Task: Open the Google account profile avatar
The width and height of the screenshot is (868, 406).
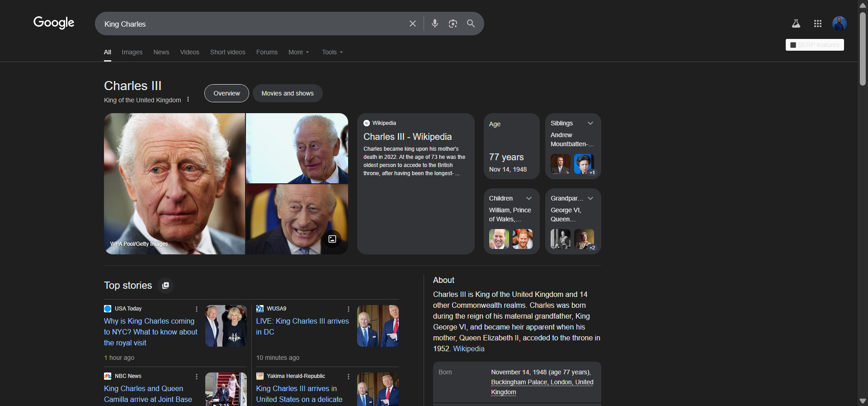Action: (x=839, y=24)
